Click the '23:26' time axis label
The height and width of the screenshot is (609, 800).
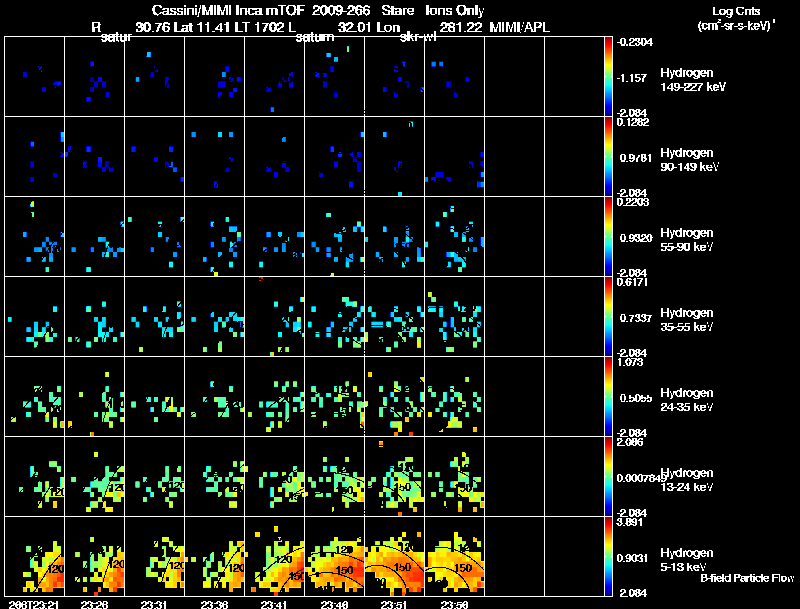[x=94, y=604]
